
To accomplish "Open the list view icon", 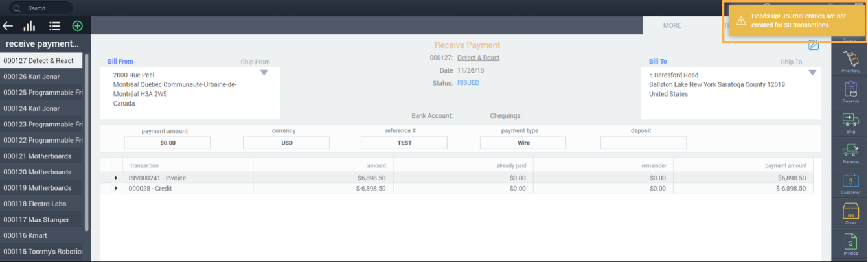I will (x=54, y=26).
